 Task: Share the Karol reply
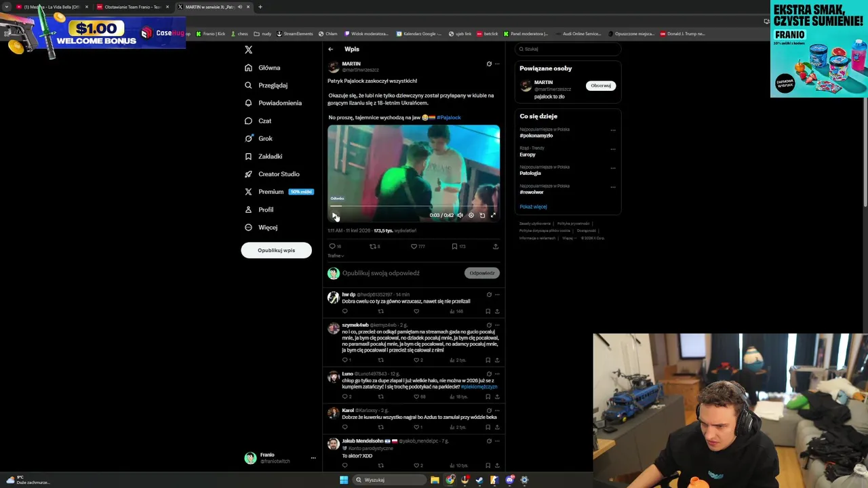point(497,427)
